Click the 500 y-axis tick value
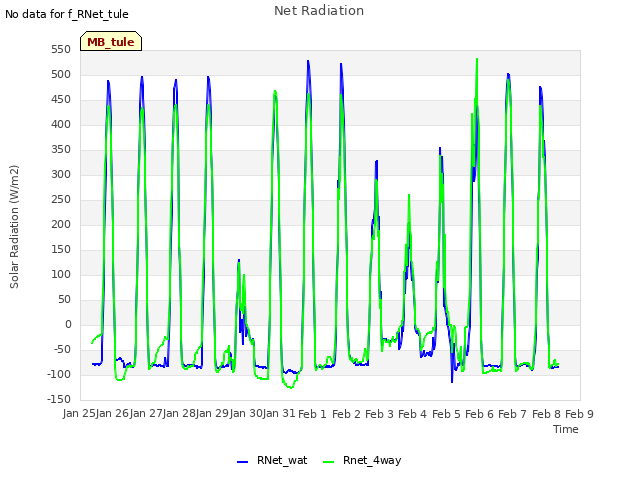Viewport: 640px width, 480px height. pyautogui.click(x=61, y=74)
